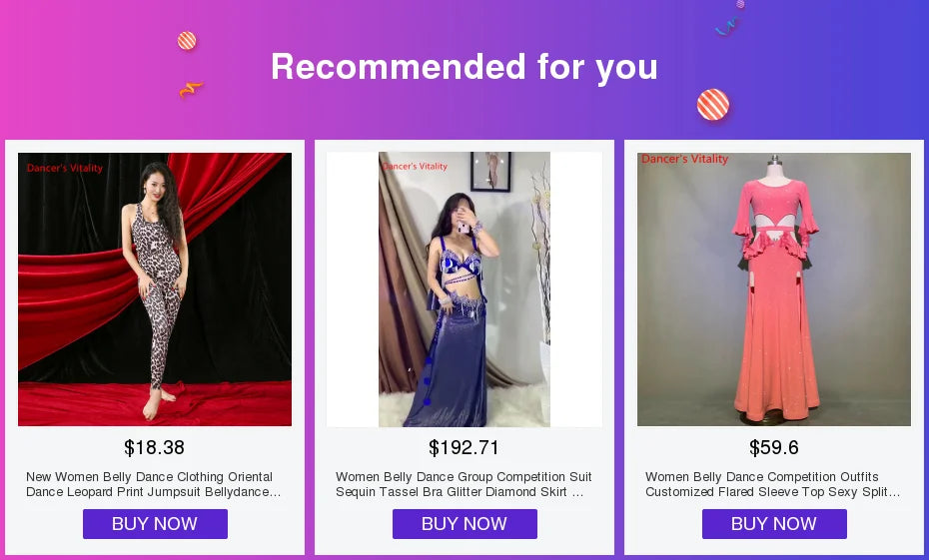
Task: Click the Recommended for you heading
Action: (464, 67)
